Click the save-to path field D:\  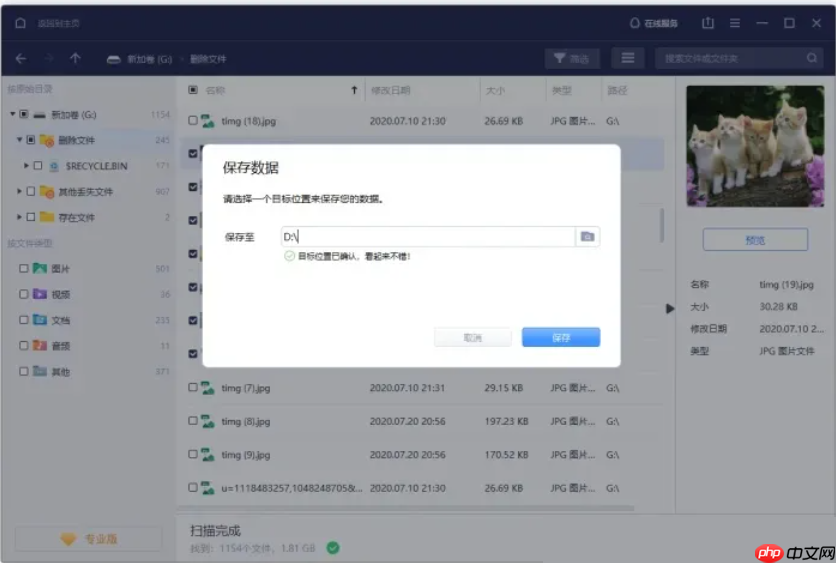coord(428,236)
